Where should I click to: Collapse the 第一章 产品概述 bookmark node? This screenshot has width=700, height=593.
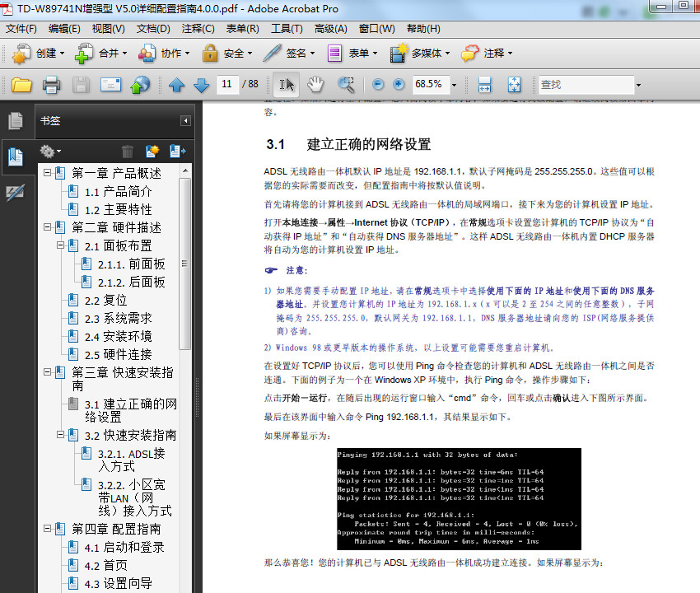[x=47, y=172]
